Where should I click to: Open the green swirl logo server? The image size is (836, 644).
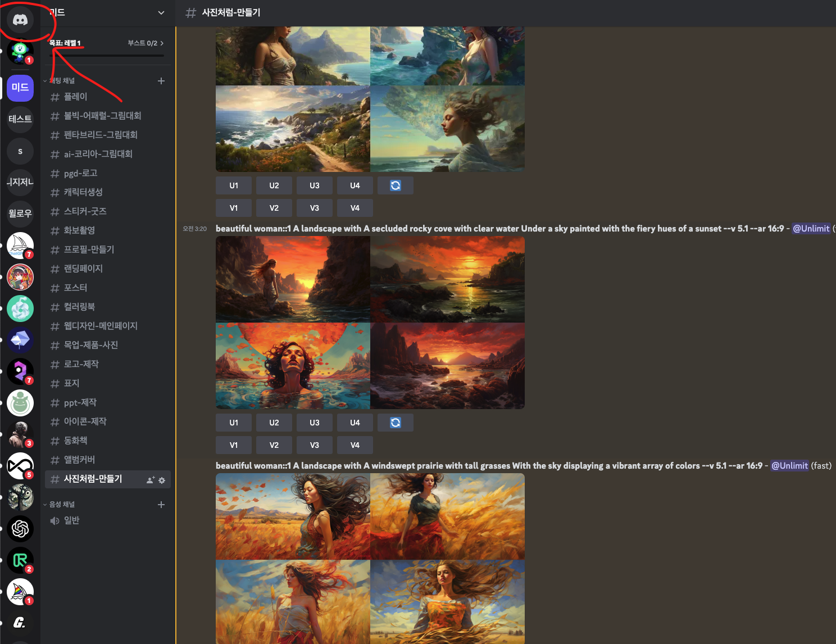(20, 309)
